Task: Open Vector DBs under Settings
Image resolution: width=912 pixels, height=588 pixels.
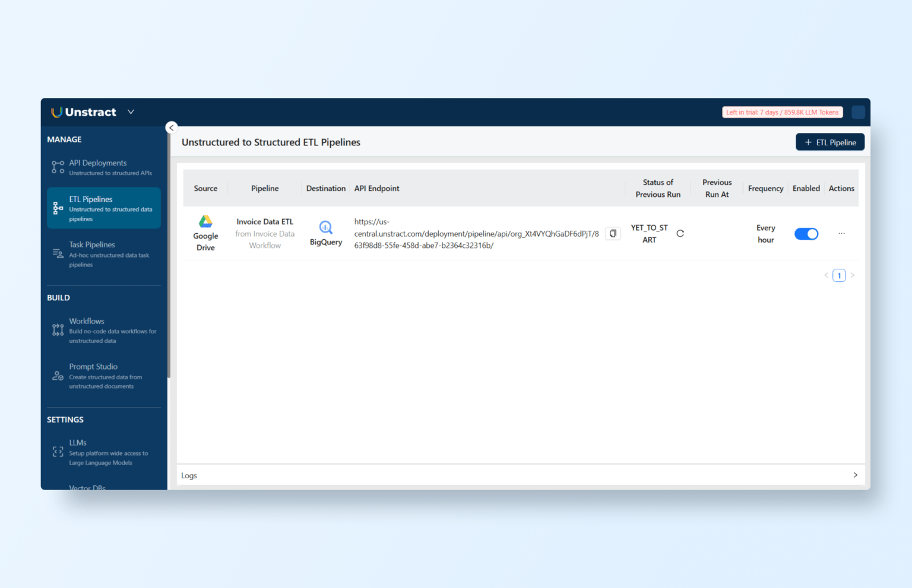Action: point(87,487)
